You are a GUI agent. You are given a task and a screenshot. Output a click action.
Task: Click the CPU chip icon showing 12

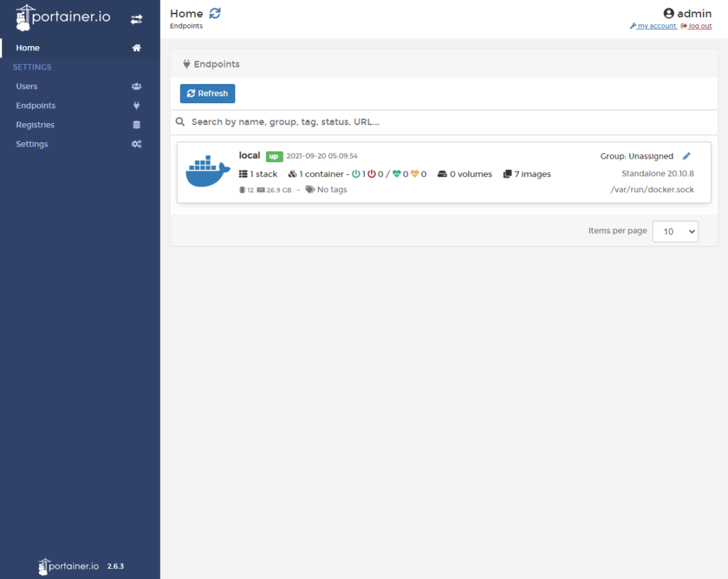click(242, 190)
